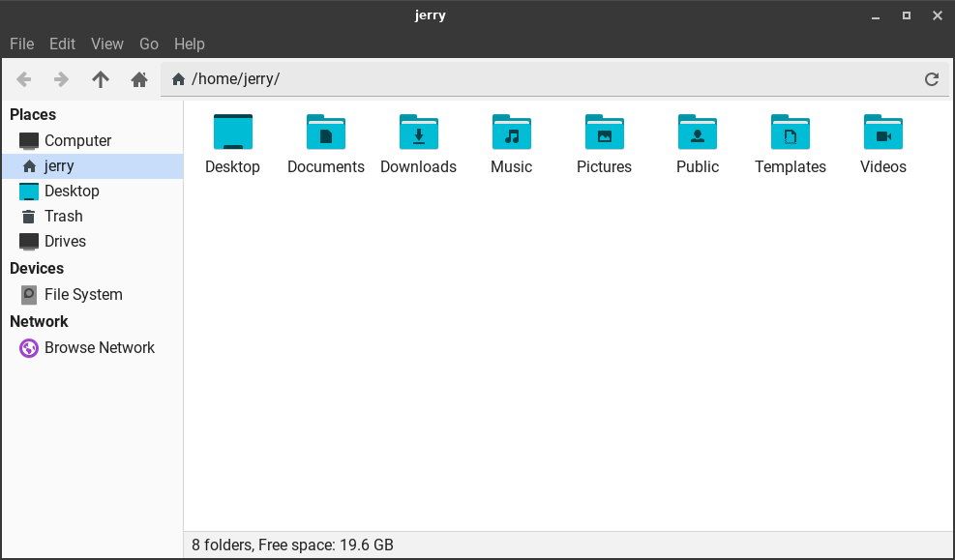The width and height of the screenshot is (955, 560).
Task: Open the View menu
Action: pyautogui.click(x=107, y=44)
